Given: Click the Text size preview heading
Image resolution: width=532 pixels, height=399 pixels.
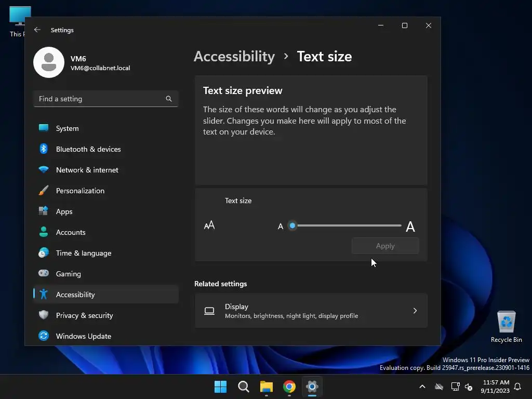Looking at the screenshot, I should (243, 90).
